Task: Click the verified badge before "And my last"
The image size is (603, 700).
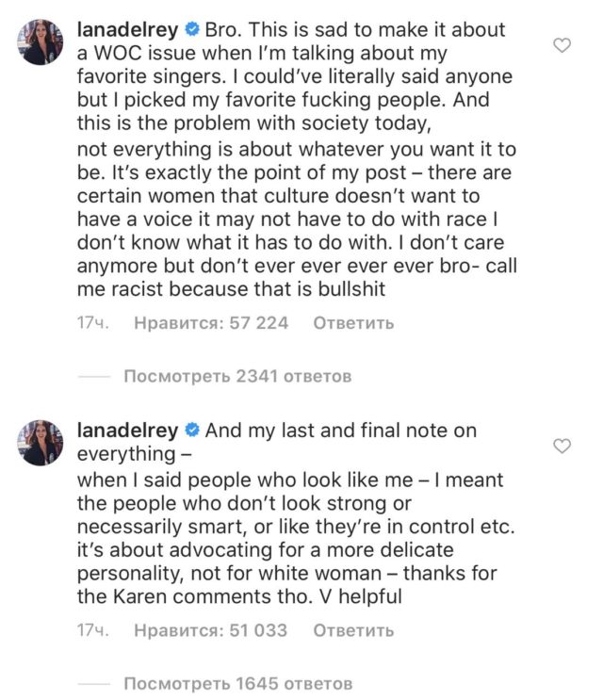Action: click(x=191, y=431)
